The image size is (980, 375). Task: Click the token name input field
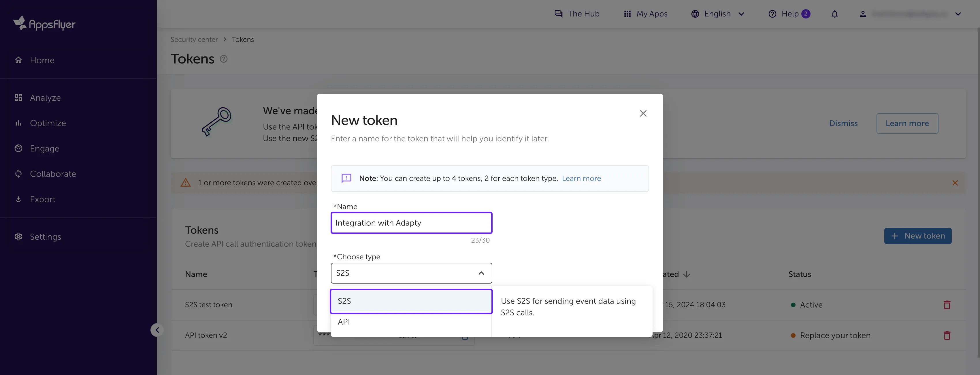tap(411, 223)
